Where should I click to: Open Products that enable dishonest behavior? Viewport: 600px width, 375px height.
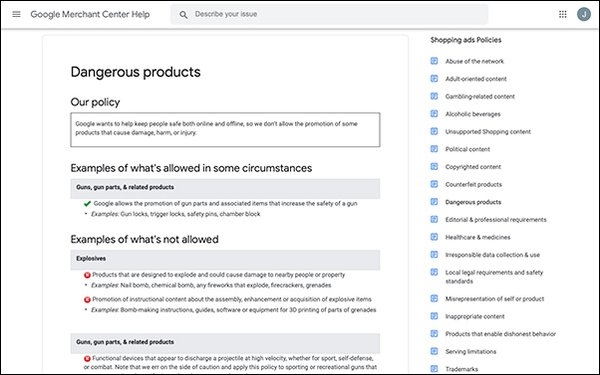501,334
